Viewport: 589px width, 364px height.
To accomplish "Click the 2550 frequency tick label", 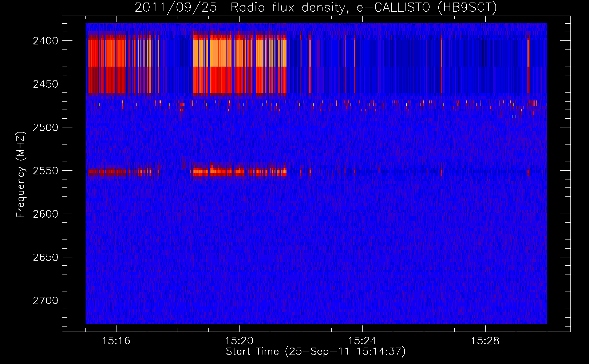I will point(46,171).
